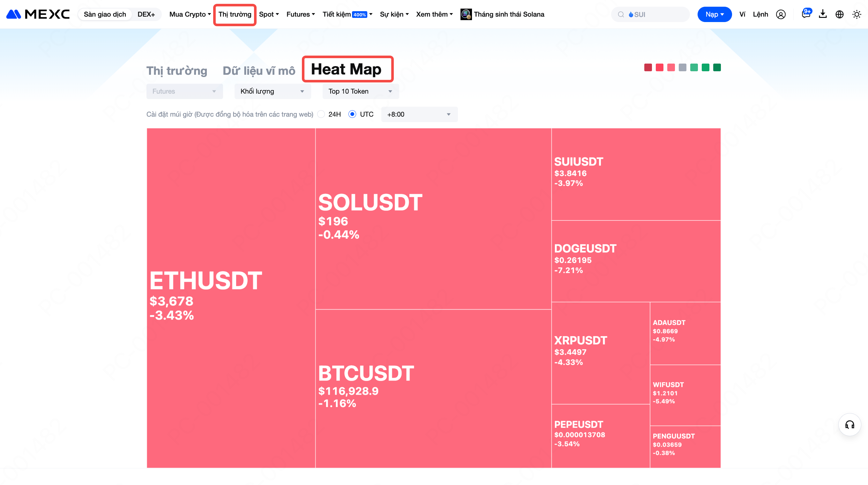Click the SUI search input field
Viewport: 868px width, 485px height.
(654, 14)
